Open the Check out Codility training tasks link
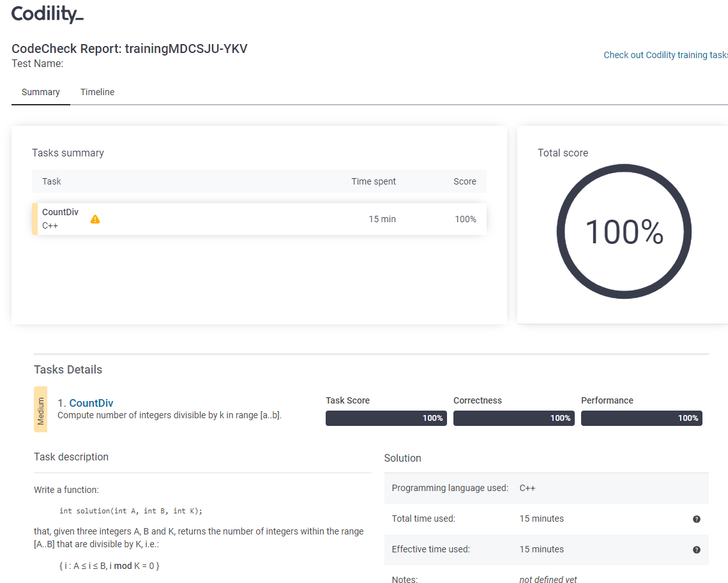This screenshot has width=728, height=583. click(x=665, y=55)
